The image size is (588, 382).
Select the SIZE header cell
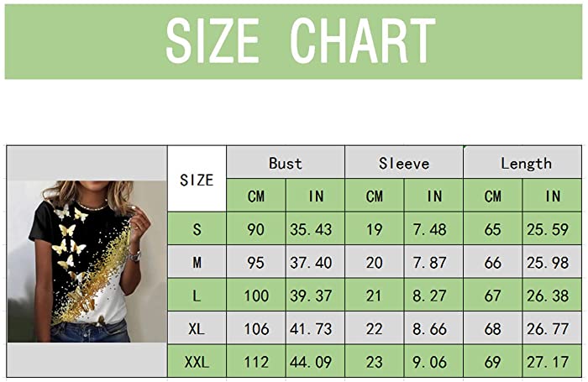pos(197,179)
